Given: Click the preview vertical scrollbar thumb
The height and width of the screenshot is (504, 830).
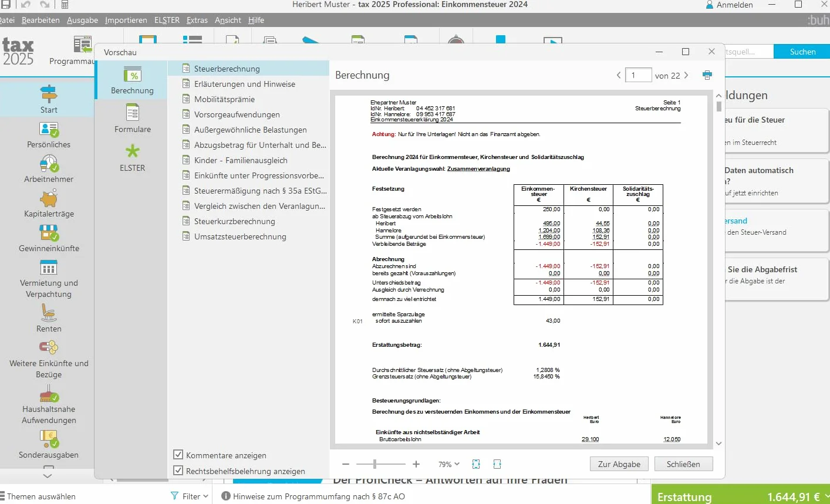Looking at the screenshot, I should click(x=719, y=107).
